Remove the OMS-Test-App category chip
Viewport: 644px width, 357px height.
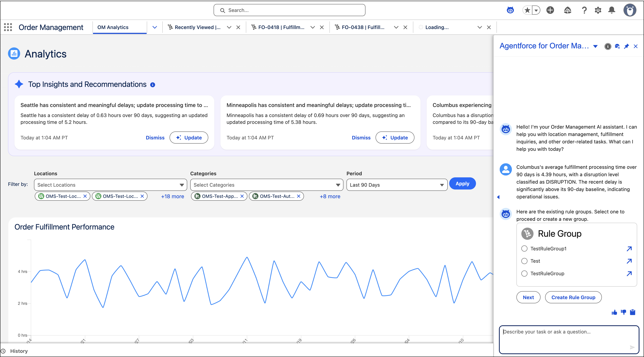(242, 196)
